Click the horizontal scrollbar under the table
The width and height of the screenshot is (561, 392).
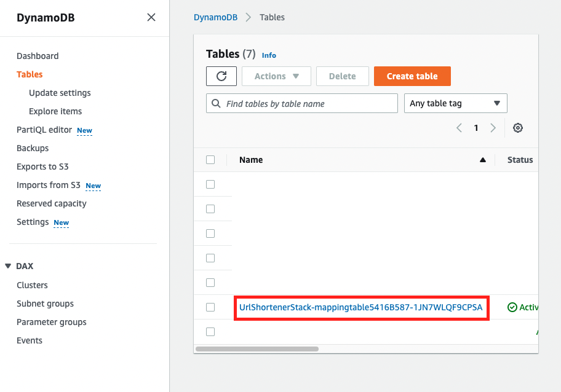pyautogui.click(x=257, y=348)
